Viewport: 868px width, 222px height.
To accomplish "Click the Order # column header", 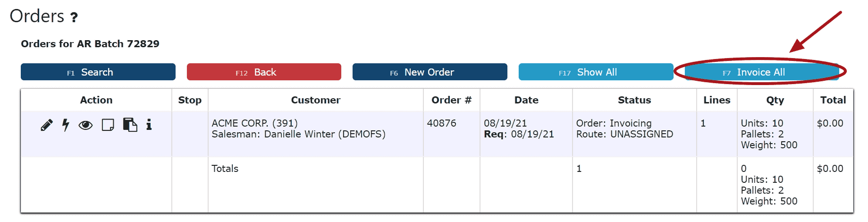I will pos(452,100).
